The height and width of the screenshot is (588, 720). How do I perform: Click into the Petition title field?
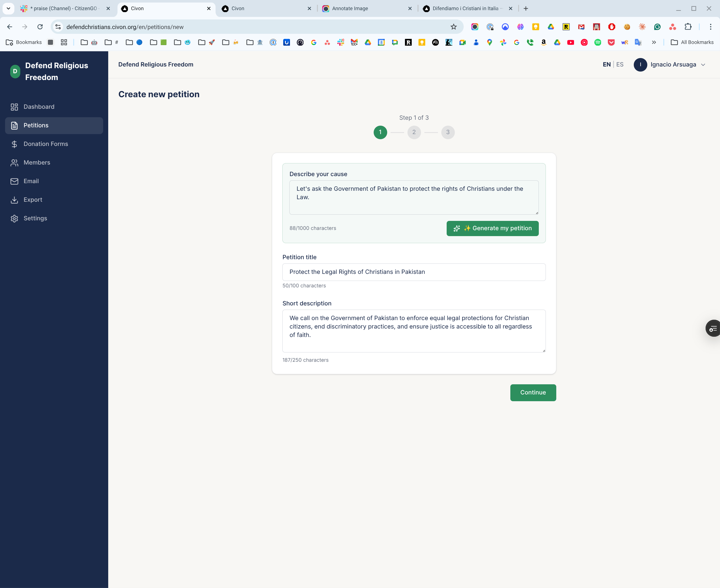pos(414,272)
